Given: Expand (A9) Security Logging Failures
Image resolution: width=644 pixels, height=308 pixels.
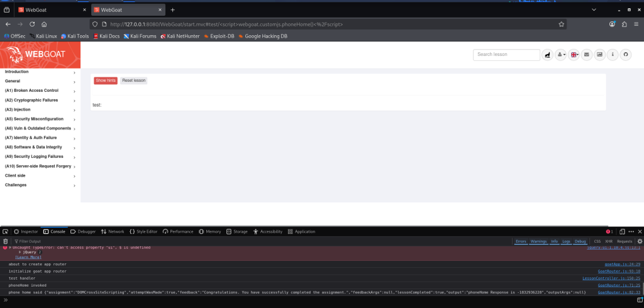Looking at the screenshot, I should tap(40, 157).
